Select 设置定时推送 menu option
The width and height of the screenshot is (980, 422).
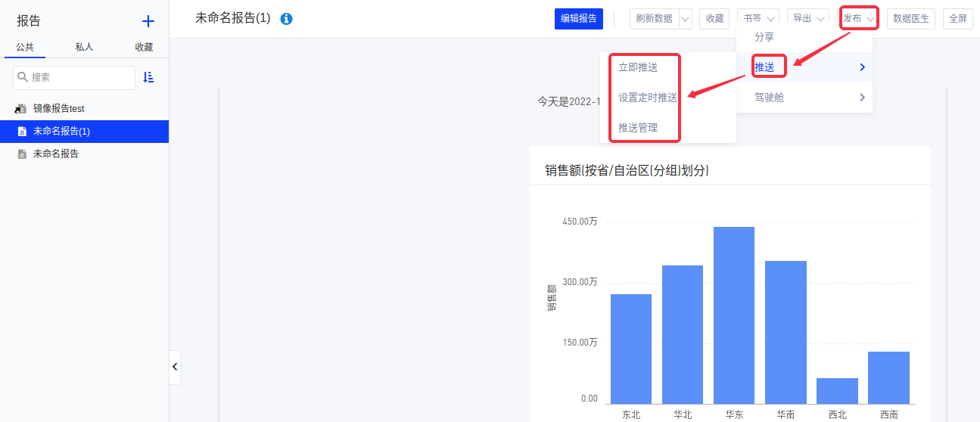[648, 98]
